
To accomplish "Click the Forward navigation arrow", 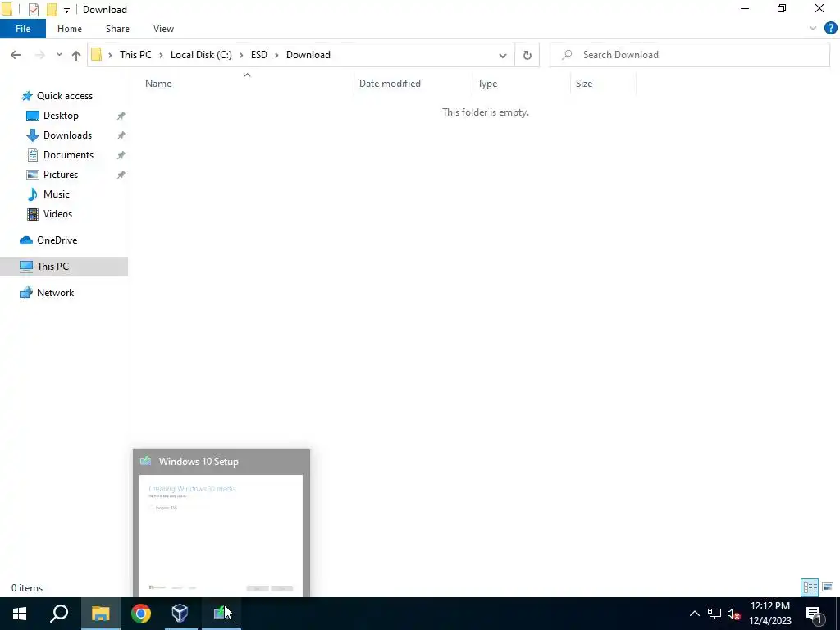I will (39, 55).
